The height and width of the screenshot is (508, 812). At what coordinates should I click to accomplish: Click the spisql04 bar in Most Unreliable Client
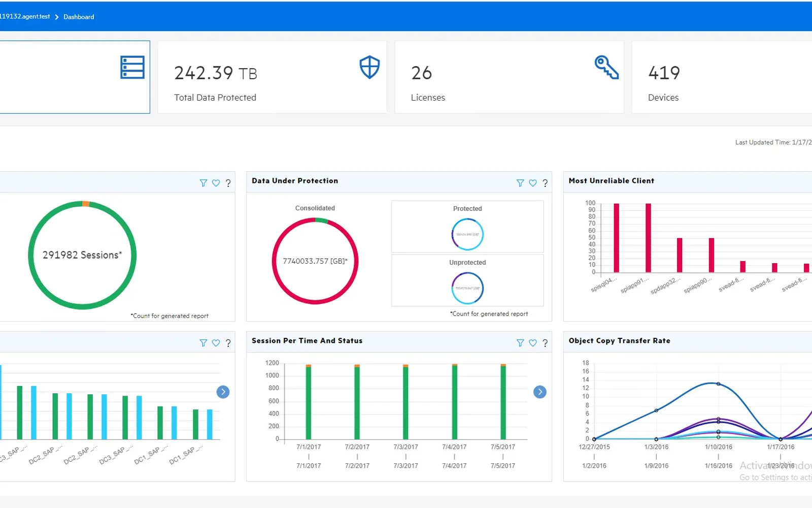pos(617,238)
